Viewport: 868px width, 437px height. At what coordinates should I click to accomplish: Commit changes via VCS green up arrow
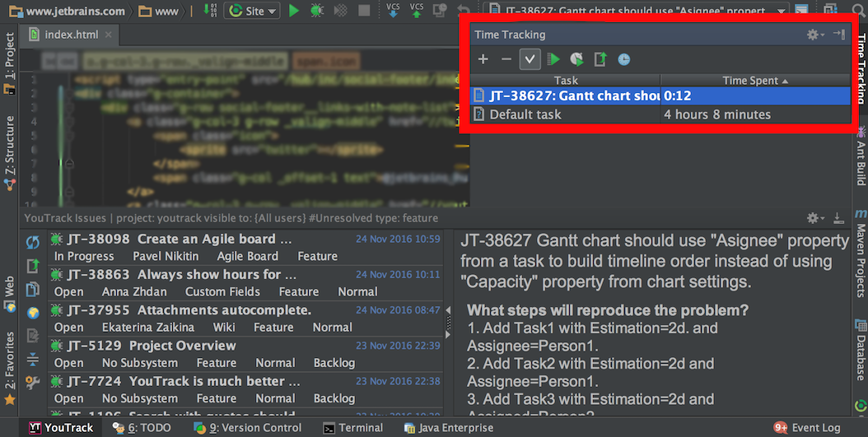click(416, 10)
